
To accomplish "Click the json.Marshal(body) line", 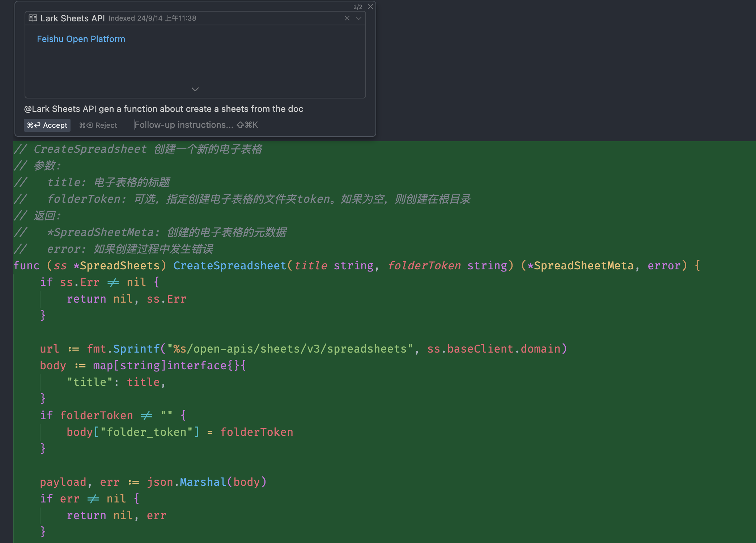I will 153,482.
